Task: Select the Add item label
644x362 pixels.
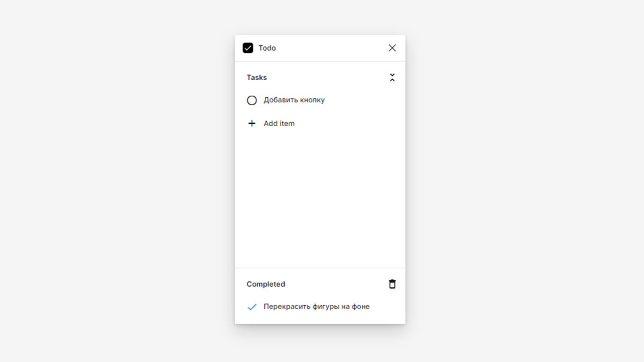Action: 279,123
